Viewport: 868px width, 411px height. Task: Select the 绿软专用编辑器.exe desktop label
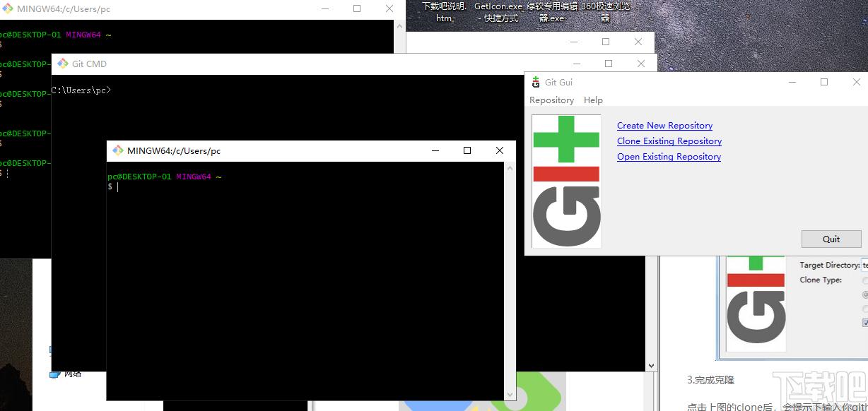(552, 12)
